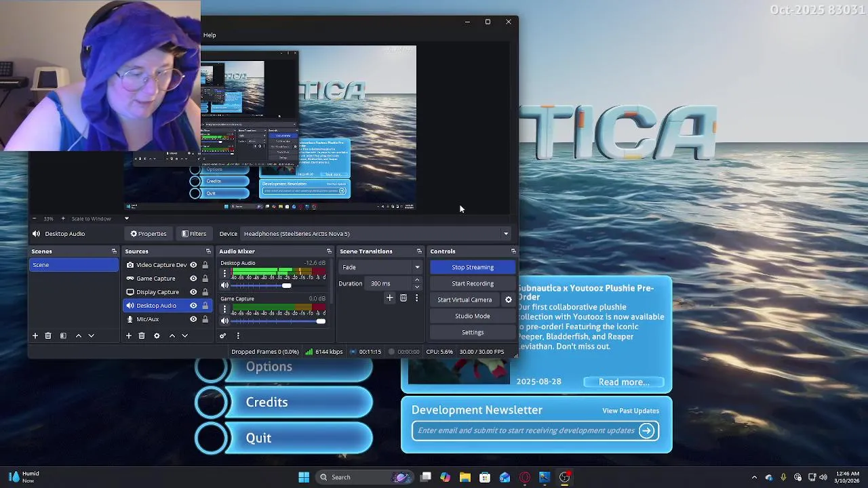Screen dimensions: 868x488
Task: Open virtual camera settings gear
Action: pos(509,300)
